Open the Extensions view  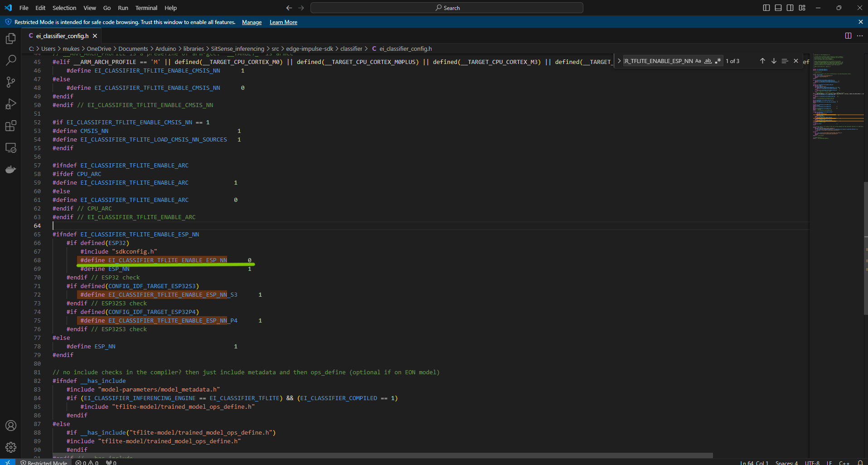pyautogui.click(x=11, y=126)
